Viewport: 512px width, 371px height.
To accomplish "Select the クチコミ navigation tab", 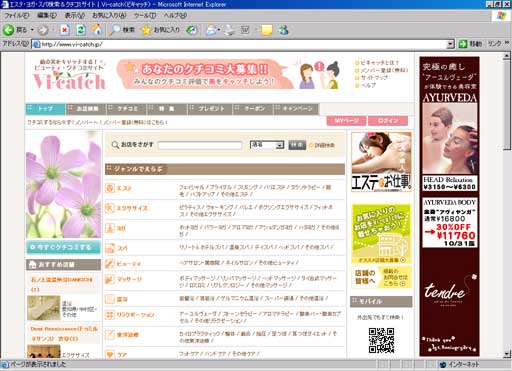I will [x=127, y=109].
